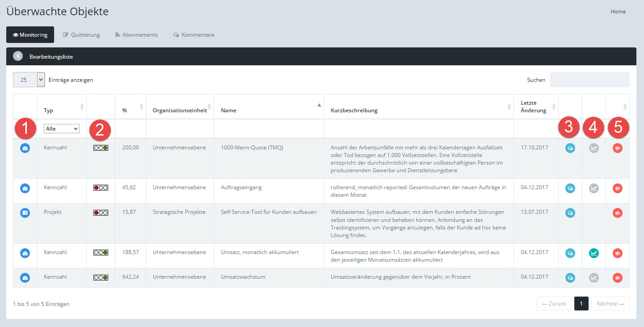Image resolution: width=644 pixels, height=327 pixels.
Task: Click the back arrow next to Bearbeitungsliste
Action: click(18, 56)
